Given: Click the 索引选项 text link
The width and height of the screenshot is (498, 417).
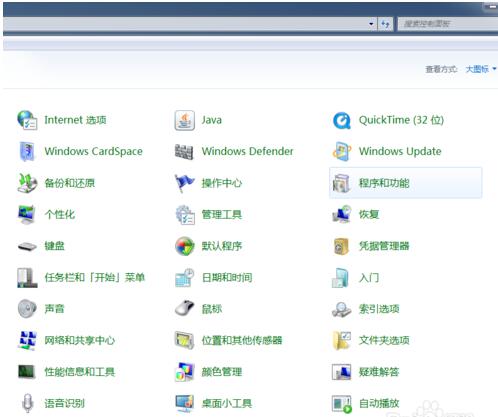Looking at the screenshot, I should [x=379, y=309].
